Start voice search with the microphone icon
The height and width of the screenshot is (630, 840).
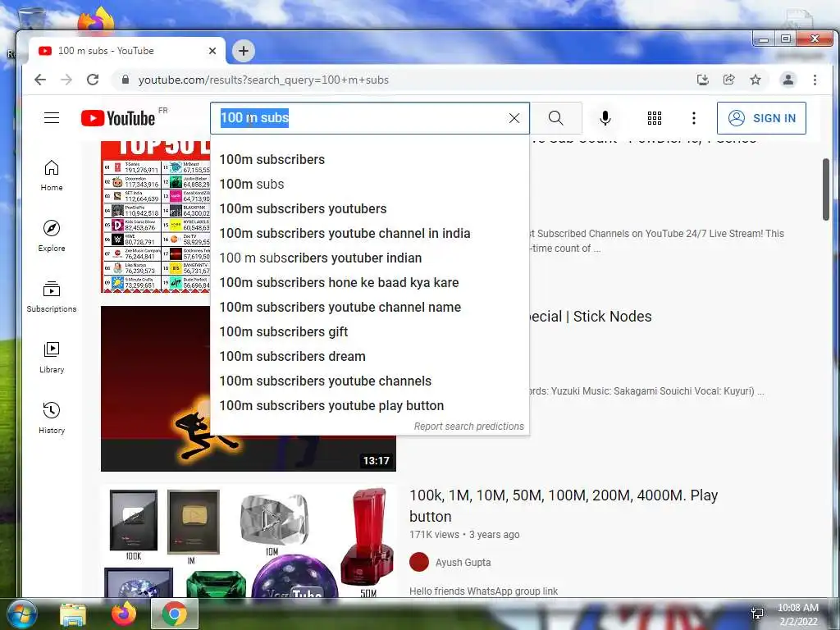(x=605, y=118)
